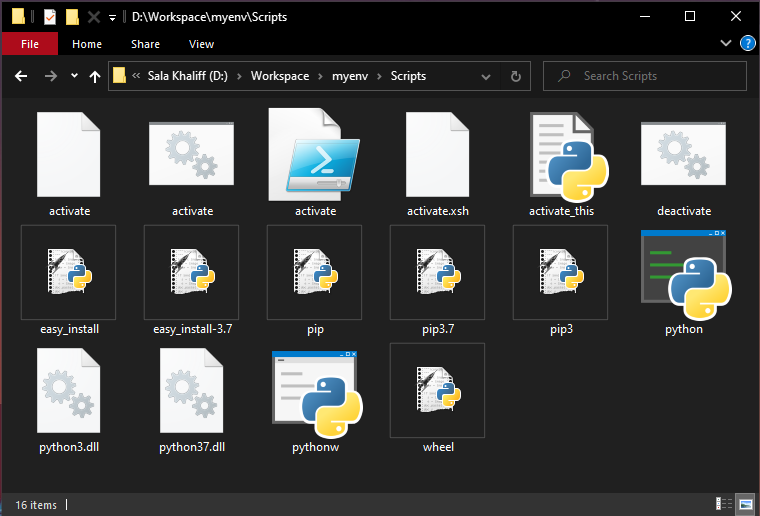
Task: Select the easy_install executable
Action: [x=69, y=272]
